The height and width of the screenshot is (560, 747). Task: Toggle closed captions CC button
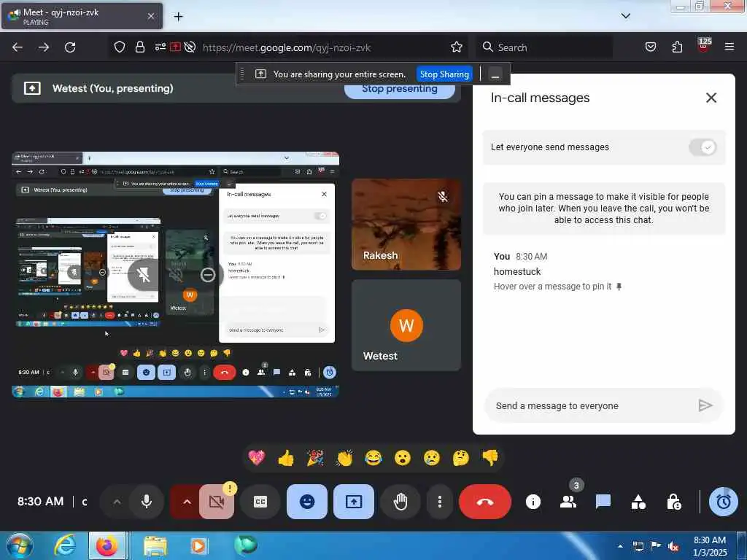pos(260,502)
